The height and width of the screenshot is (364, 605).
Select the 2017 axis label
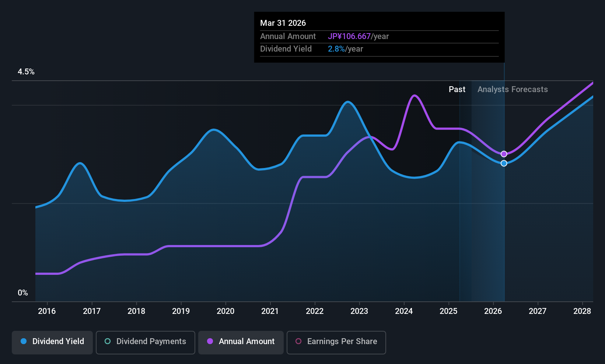(92, 311)
